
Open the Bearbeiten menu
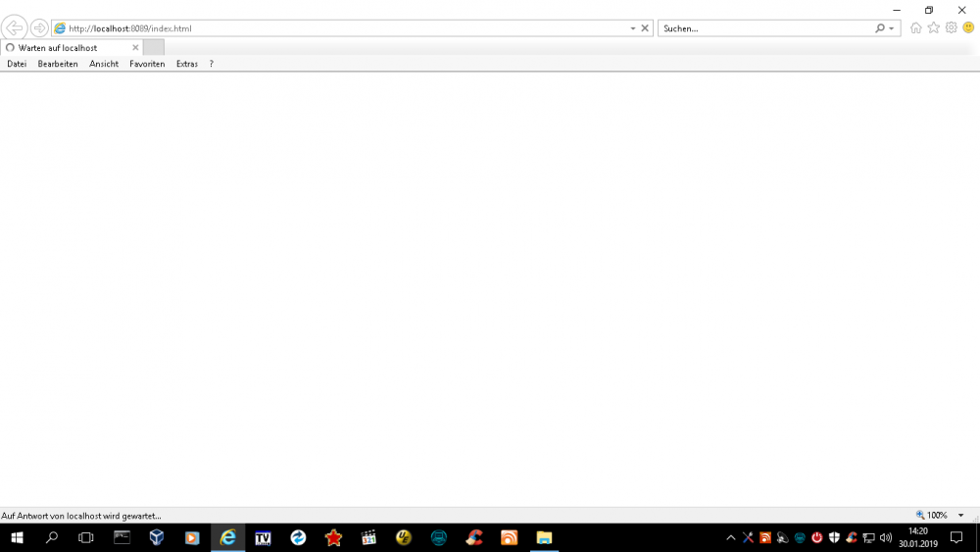(58, 64)
